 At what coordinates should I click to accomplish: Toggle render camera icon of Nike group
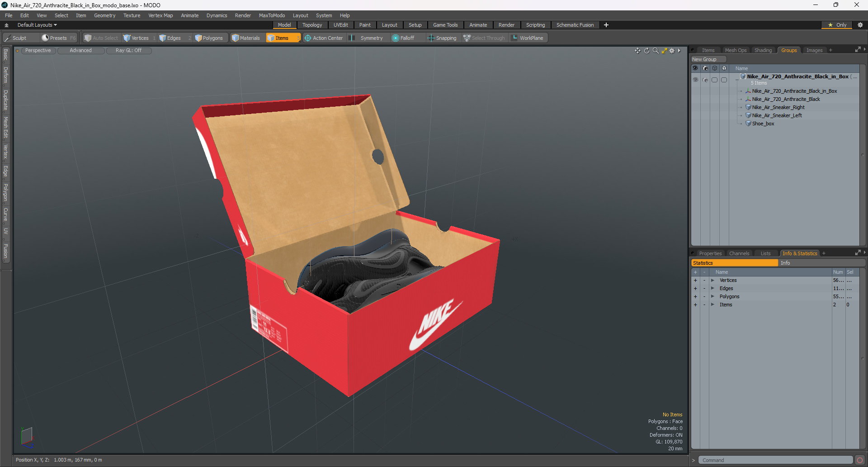tap(705, 80)
